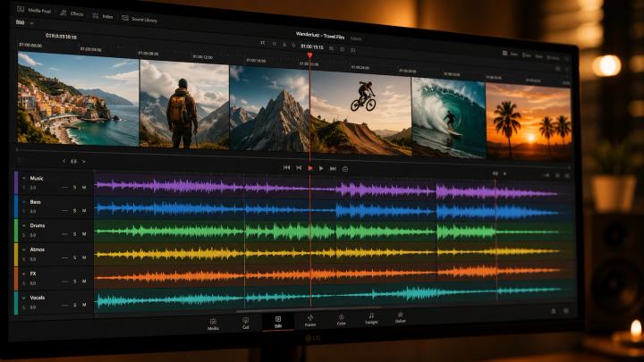The width and height of the screenshot is (644, 362).
Task: Play the timeline forward
Action: 321,168
